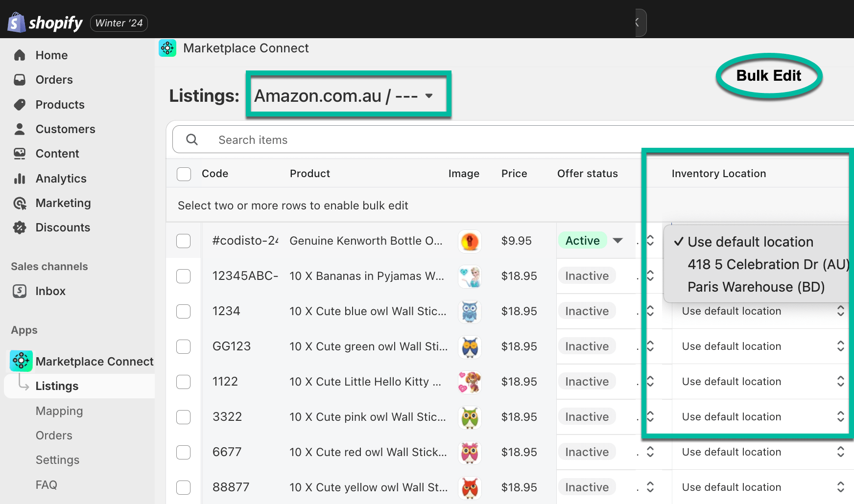The height and width of the screenshot is (504, 854).
Task: Choose Paris Warehouse (BD) location option
Action: 756,287
